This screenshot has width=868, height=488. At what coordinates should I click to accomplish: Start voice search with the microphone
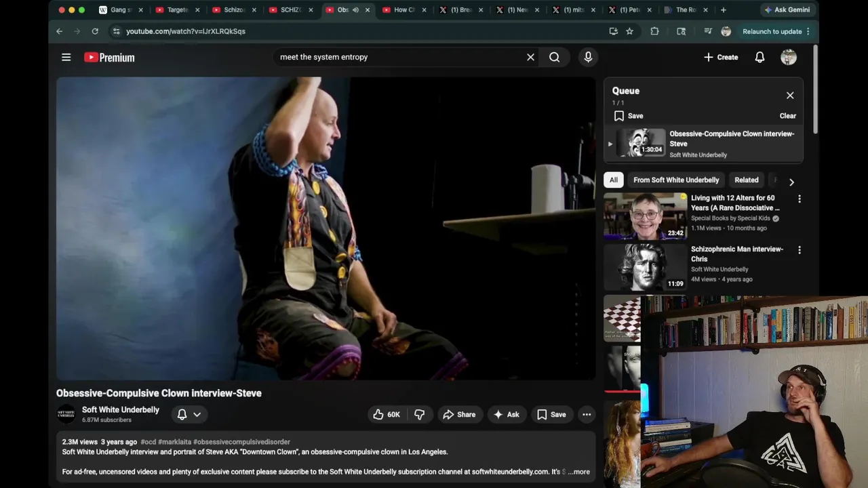588,58
